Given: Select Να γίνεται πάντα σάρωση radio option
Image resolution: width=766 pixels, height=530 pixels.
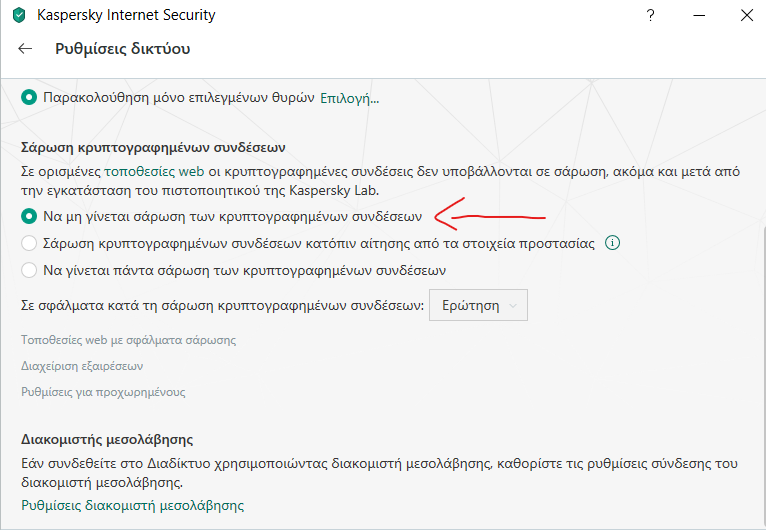Looking at the screenshot, I should coord(29,270).
